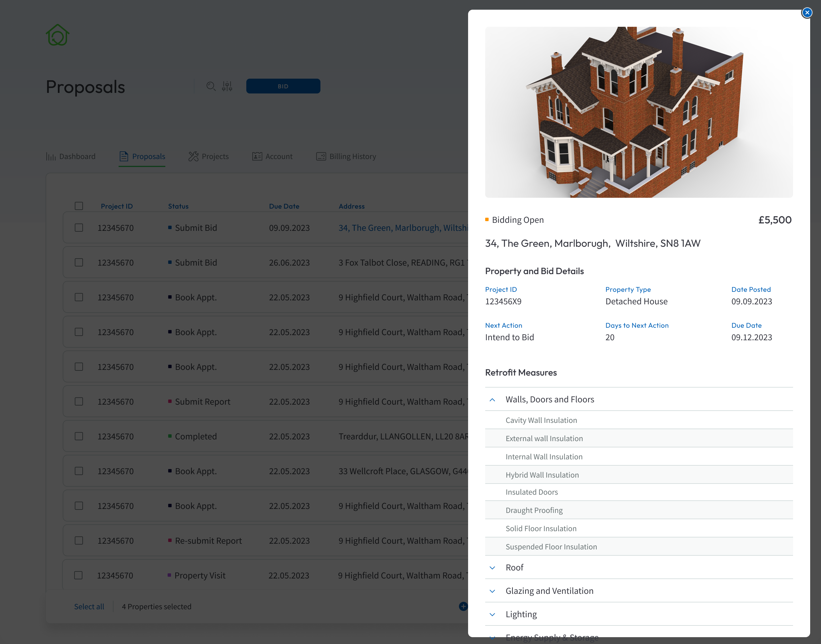Click 3 Fox Talbot Close address
The height and width of the screenshot is (644, 821).
tap(403, 262)
